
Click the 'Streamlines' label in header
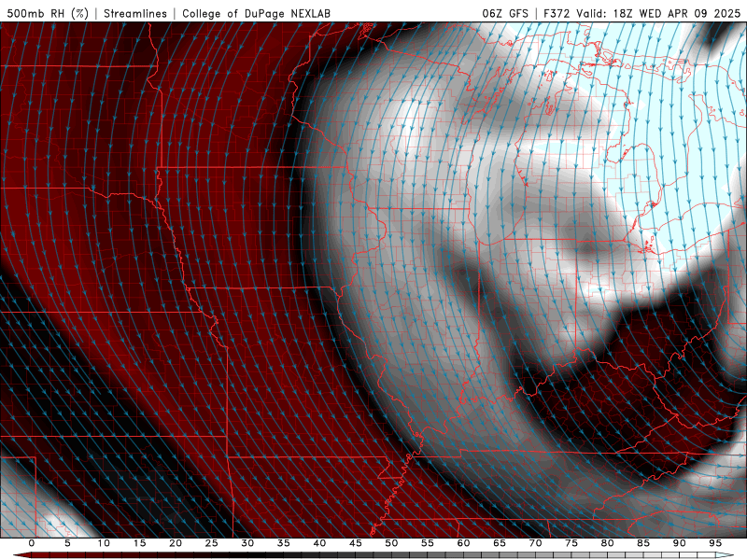pos(135,13)
